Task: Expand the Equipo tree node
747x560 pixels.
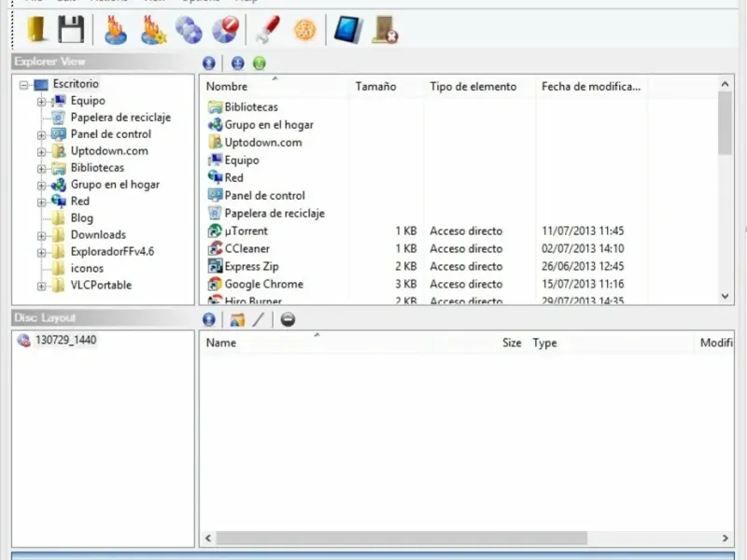Action: (x=41, y=102)
